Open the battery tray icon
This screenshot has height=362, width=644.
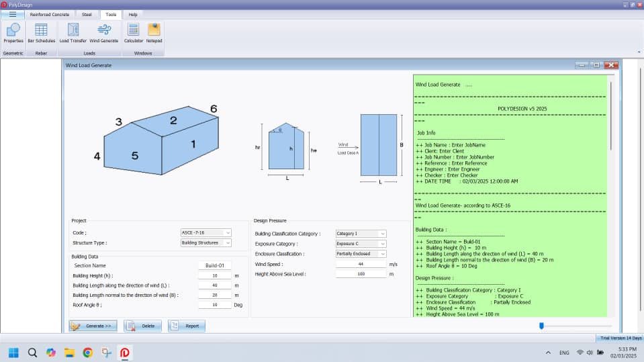[600, 353]
